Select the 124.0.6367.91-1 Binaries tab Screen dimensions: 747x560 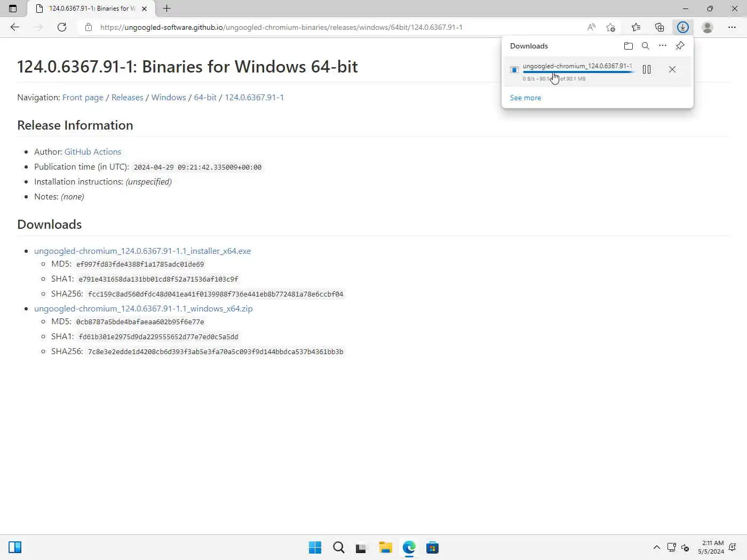[x=92, y=9]
